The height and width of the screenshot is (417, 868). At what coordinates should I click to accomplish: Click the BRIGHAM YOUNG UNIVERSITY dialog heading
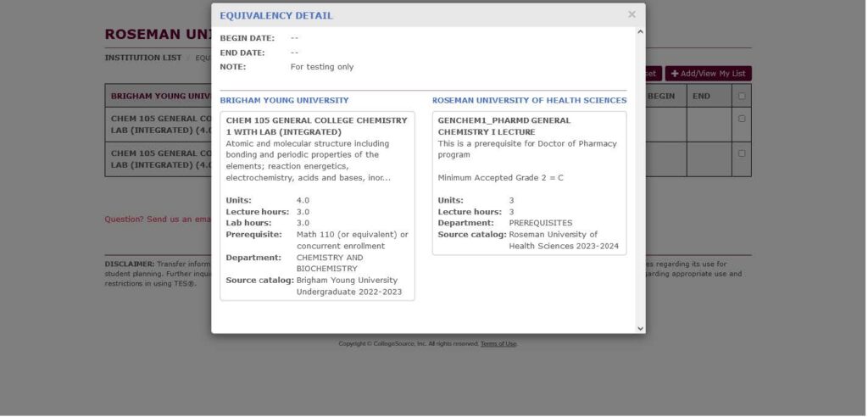coord(285,100)
